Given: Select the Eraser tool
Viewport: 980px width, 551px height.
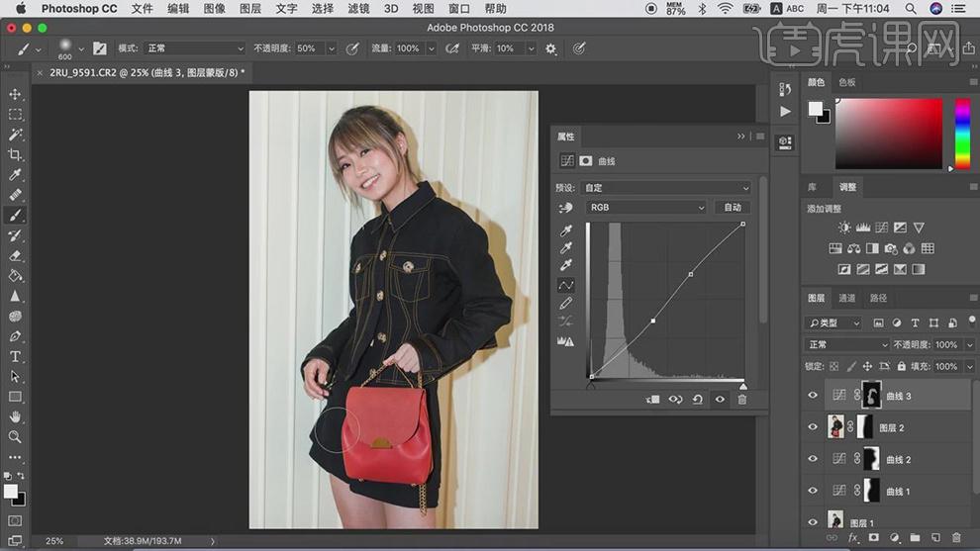Looking at the screenshot, I should click(15, 255).
